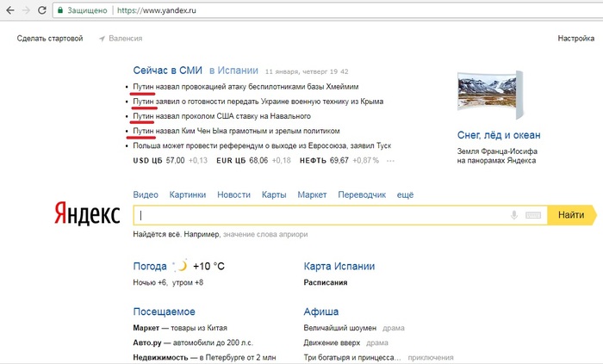Open the Ким Чен Ына news headline
Screen dimensions: 603x364
tap(237, 131)
